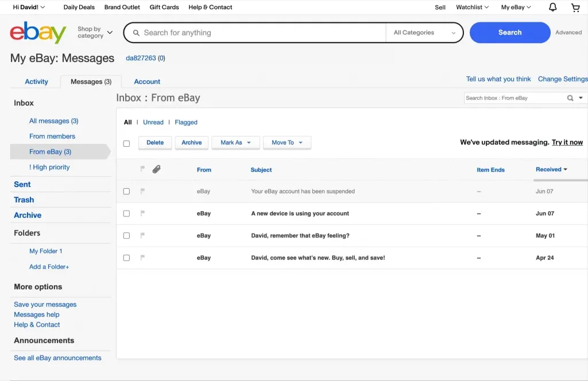This screenshot has width=588, height=381.
Task: Open the shopping cart icon
Action: [575, 7]
